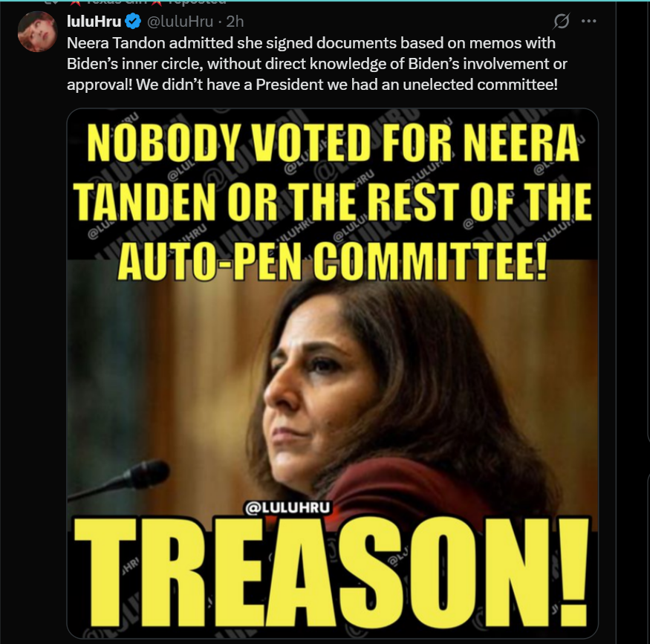The width and height of the screenshot is (650, 644).
Task: Click the @LULUHRU watermark label on the image
Action: 288,507
